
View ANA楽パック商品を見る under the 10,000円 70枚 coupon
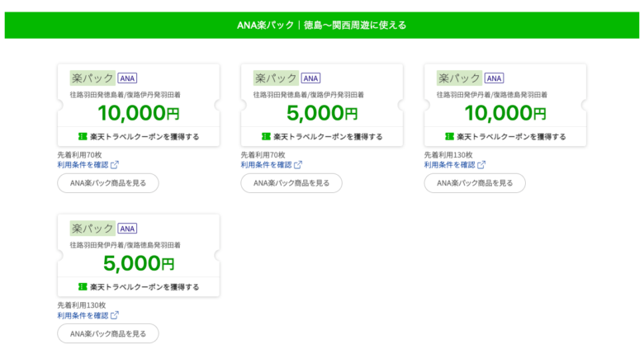point(108,183)
